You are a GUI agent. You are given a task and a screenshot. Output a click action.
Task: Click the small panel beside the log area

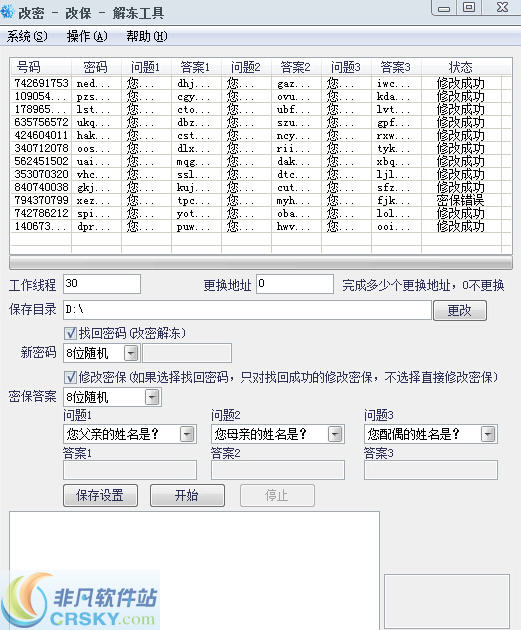pos(447,601)
